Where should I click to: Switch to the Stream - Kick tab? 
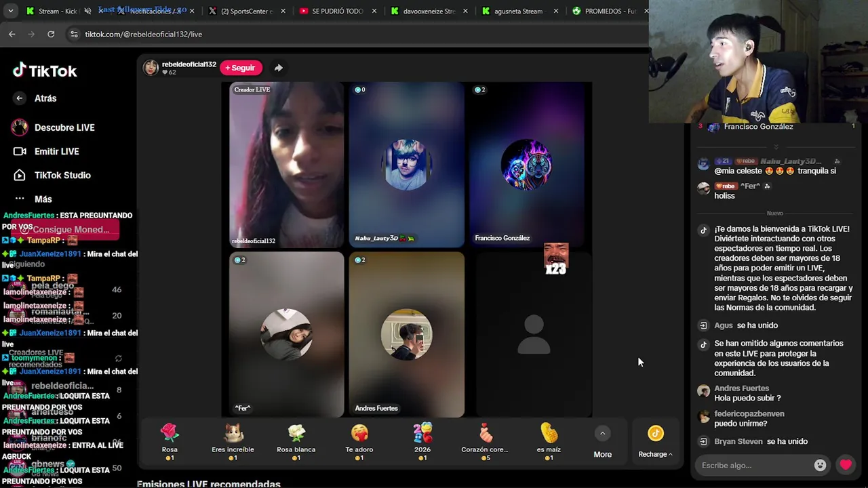(58, 11)
